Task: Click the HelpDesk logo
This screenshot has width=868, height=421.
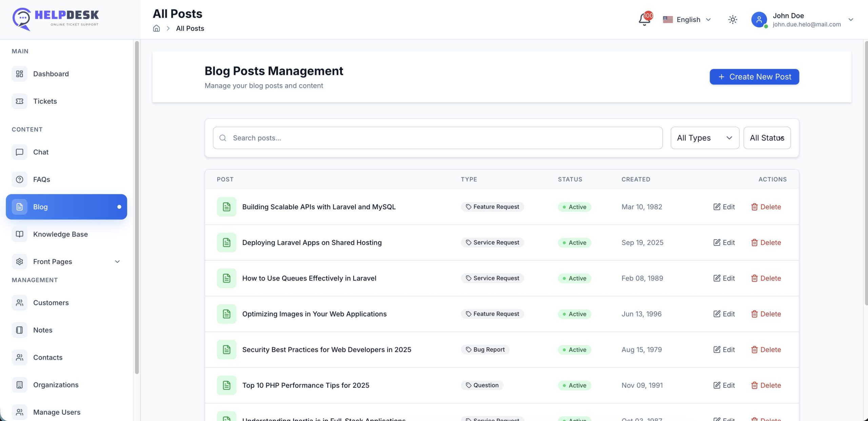Action: coord(56,19)
